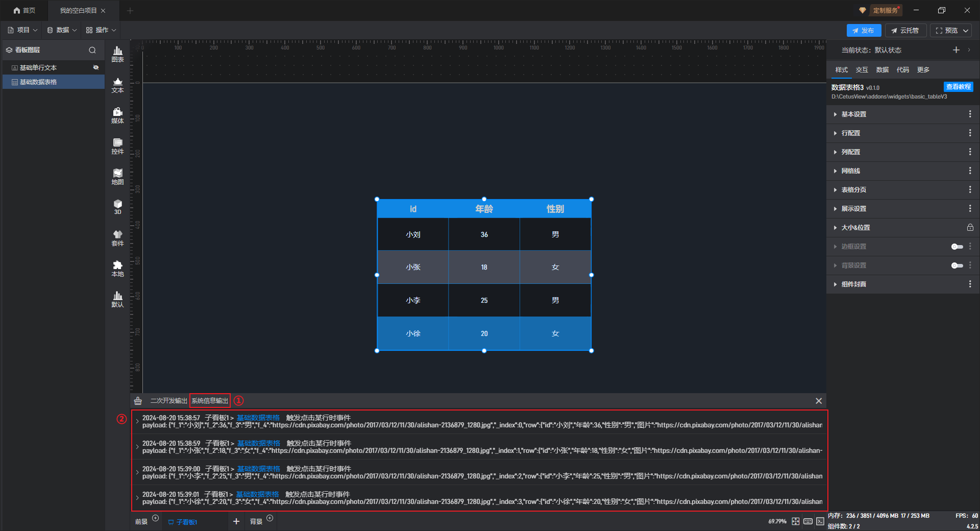The width and height of the screenshot is (980, 531).
Task: Select the 基础数据表格 layer
Action: click(54, 82)
